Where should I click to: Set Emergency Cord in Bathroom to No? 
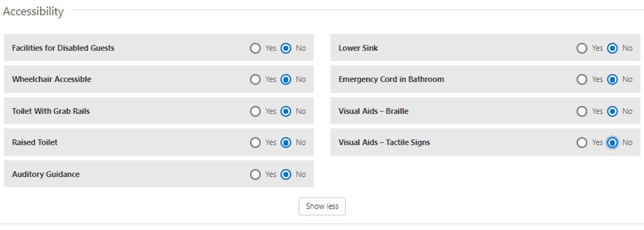(x=613, y=80)
